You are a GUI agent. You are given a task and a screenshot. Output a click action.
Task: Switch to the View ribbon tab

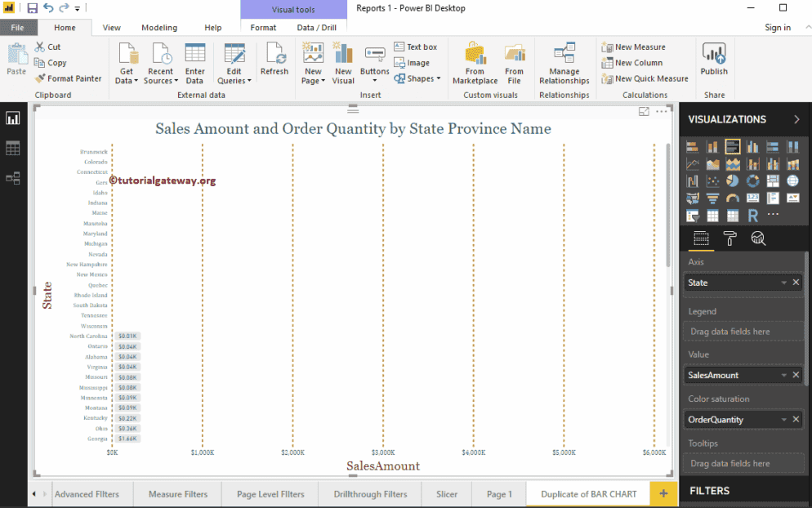[x=111, y=27]
